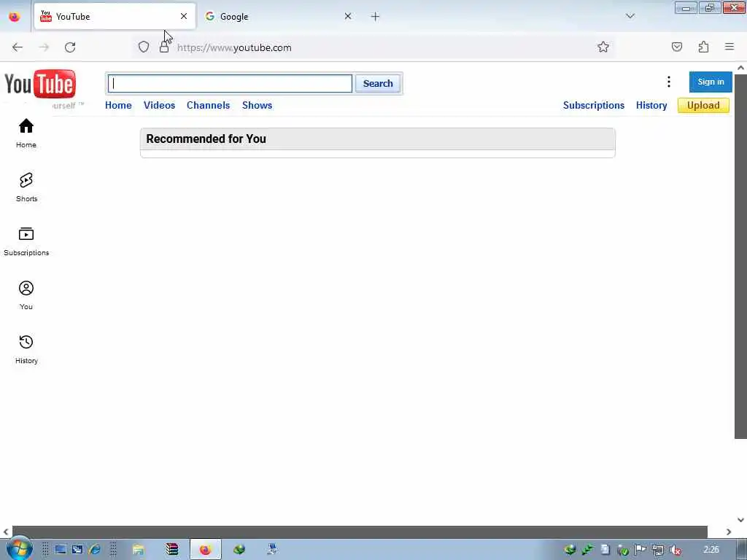
Task: Click the Subscriptions link in top nav
Action: coord(594,105)
